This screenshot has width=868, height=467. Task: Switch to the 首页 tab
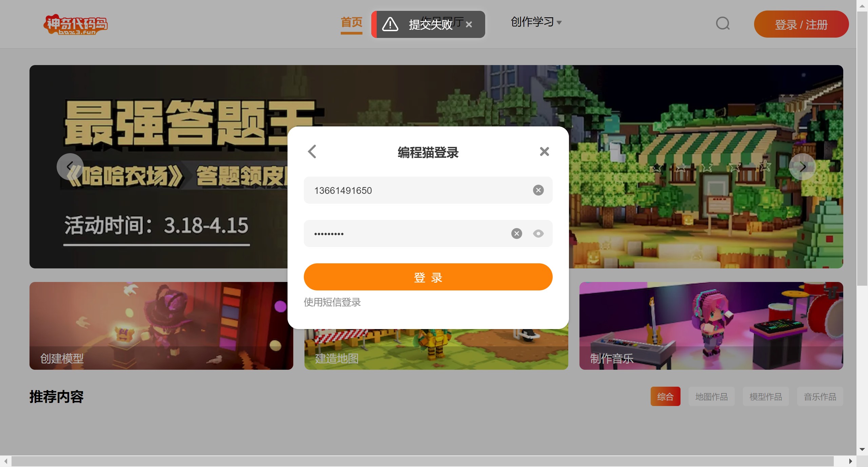point(351,22)
